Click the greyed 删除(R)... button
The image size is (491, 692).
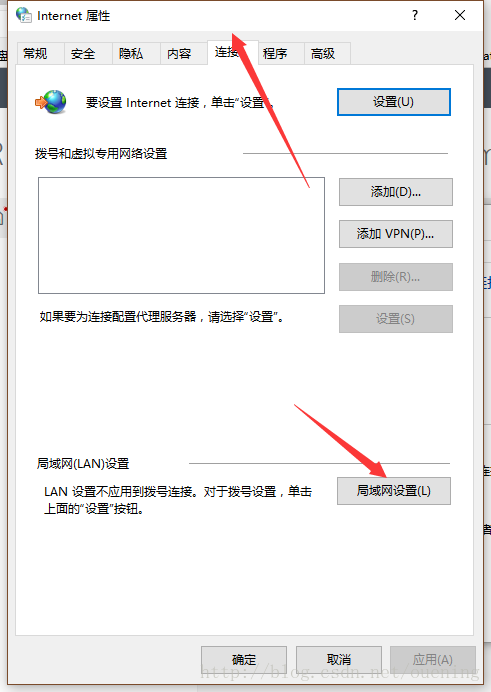(396, 277)
